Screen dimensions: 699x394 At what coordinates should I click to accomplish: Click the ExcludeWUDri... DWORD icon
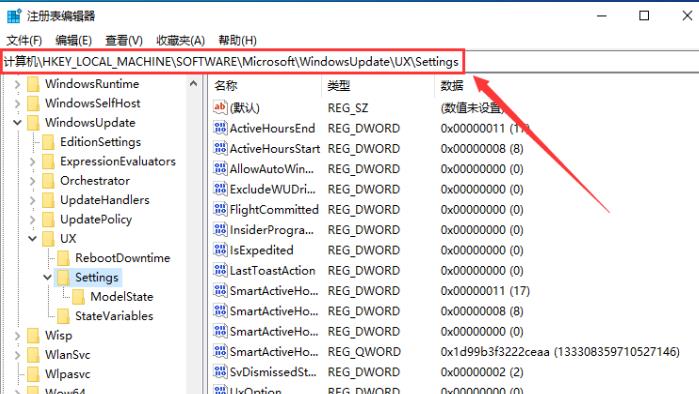click(220, 189)
